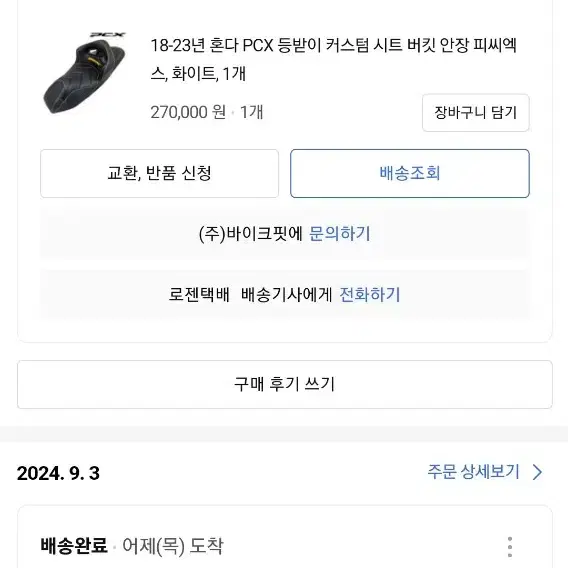Click the 문의하기 link to contact the seller
Screen dimensions: 568x568
click(339, 234)
